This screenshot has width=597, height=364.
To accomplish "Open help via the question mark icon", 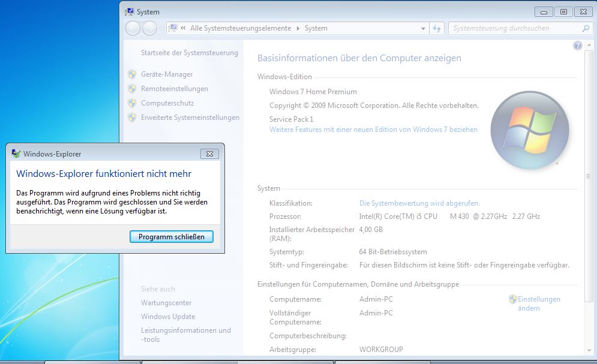I will click(578, 46).
